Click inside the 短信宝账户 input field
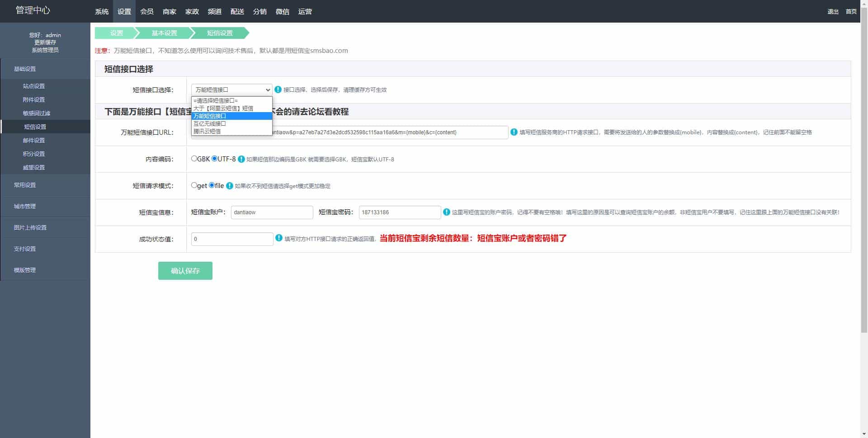The width and height of the screenshot is (868, 438). point(271,212)
